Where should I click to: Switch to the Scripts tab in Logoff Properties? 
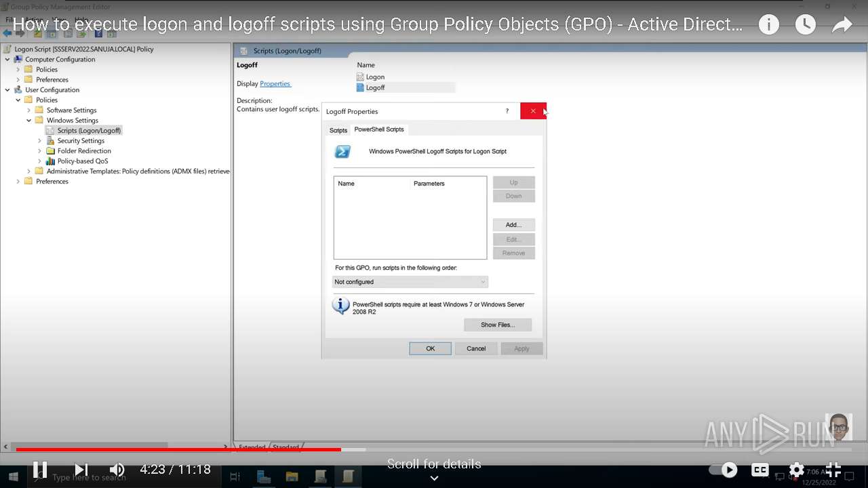[x=338, y=130]
